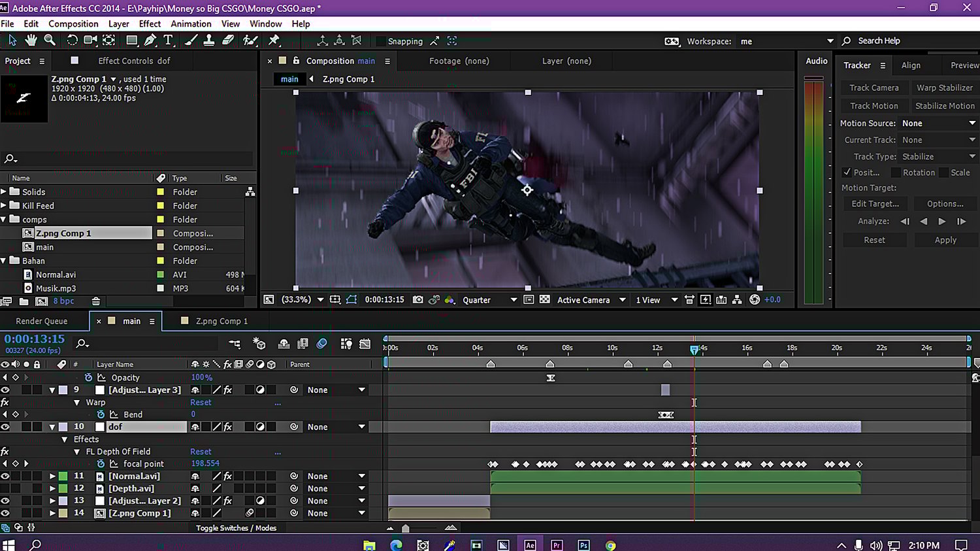This screenshot has height=551, width=980.
Task: Select the Puppet Pin tool
Action: pos(274,41)
